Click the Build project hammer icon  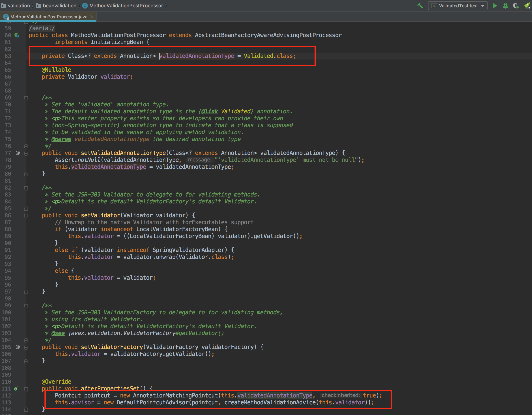[x=420, y=6]
